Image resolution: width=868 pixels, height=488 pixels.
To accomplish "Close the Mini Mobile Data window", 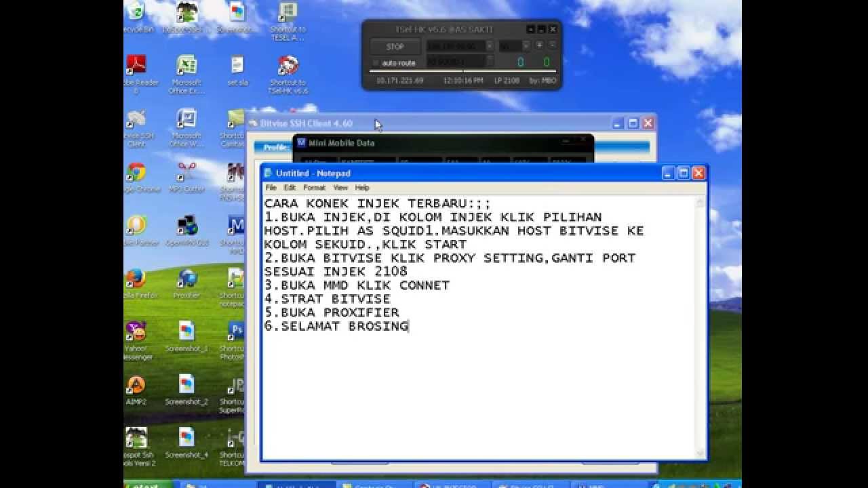I will (585, 140).
